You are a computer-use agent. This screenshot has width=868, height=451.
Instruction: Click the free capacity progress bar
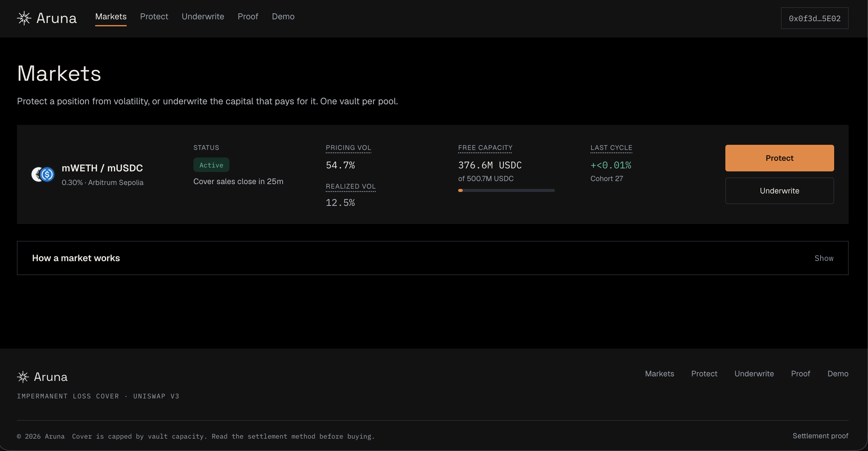(506, 190)
